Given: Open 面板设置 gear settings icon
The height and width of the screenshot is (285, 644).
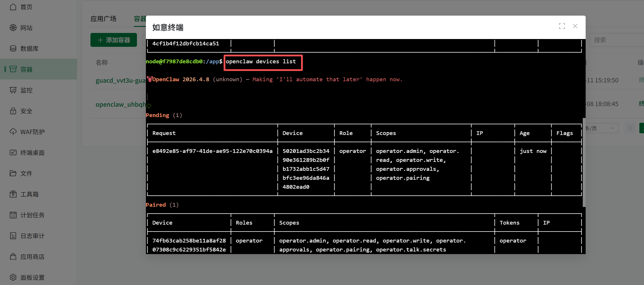Looking at the screenshot, I should pyautogui.click(x=13, y=277).
